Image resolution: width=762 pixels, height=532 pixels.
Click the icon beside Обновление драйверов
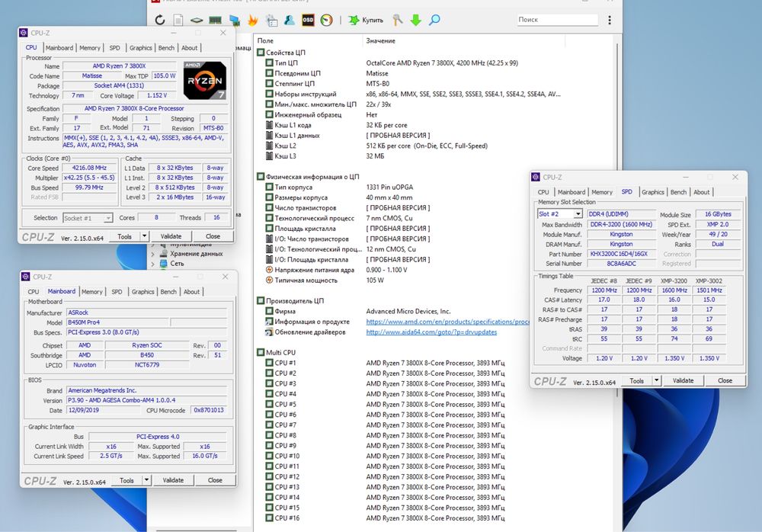pyautogui.click(x=269, y=332)
